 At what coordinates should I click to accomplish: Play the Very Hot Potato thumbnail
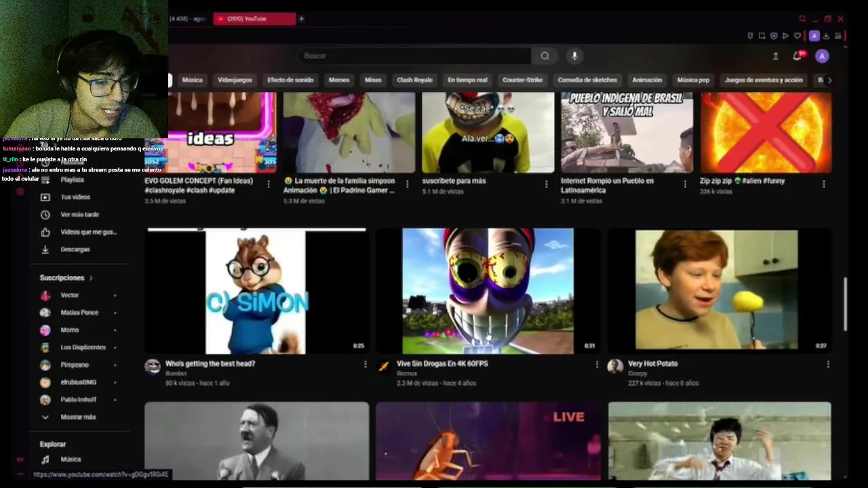pos(719,291)
